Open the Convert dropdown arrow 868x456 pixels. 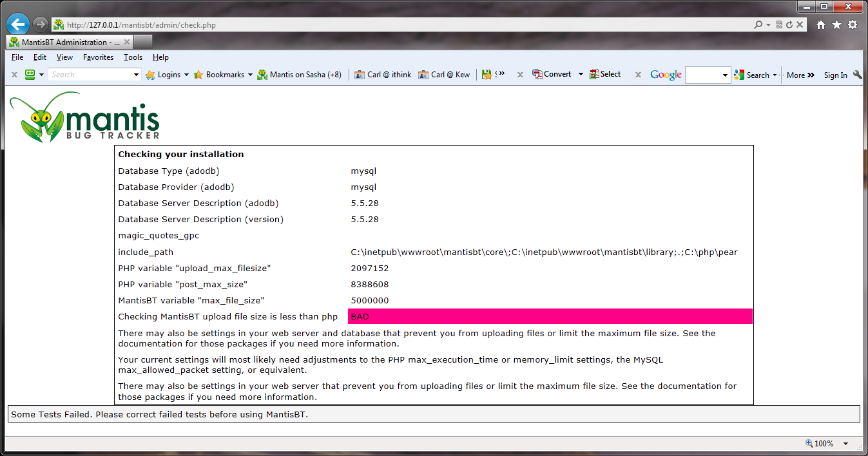(x=581, y=75)
